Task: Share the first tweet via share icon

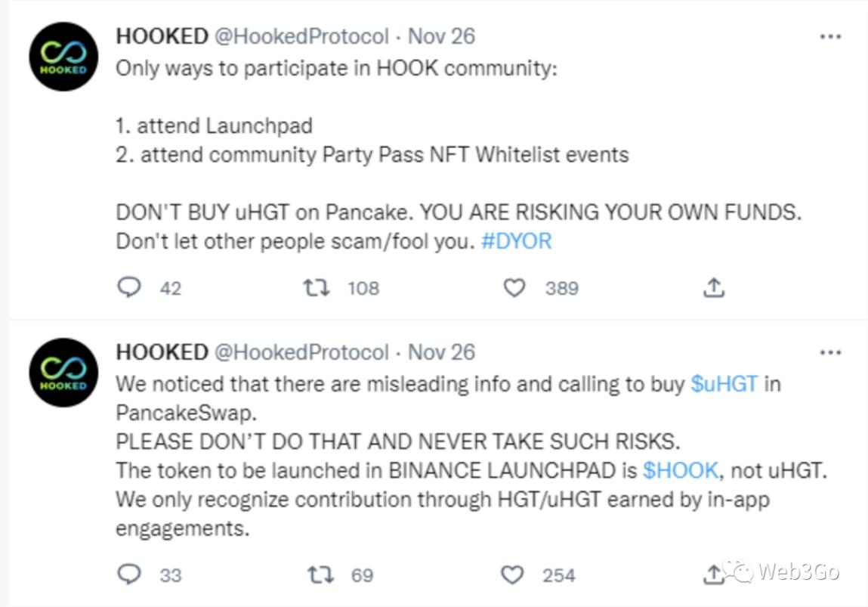Action: coord(714,287)
